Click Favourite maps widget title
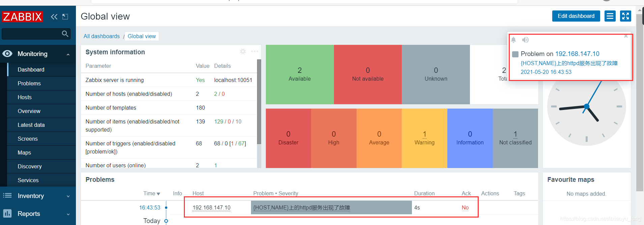Viewport: 644px width, 225px height. click(571, 179)
